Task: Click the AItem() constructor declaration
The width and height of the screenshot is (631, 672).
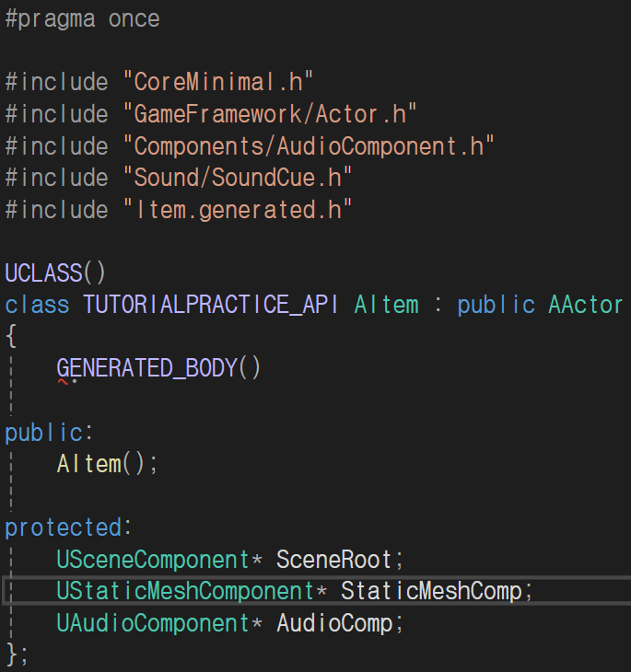Action: [108, 464]
